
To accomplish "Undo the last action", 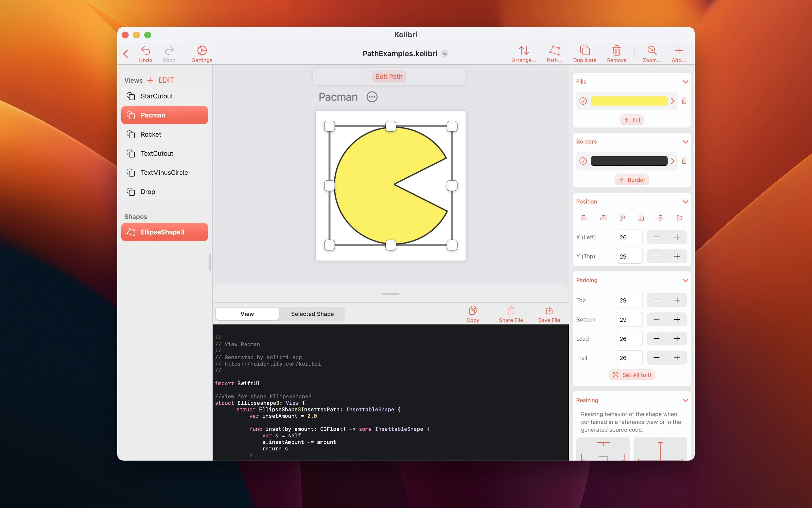I will pos(145,54).
